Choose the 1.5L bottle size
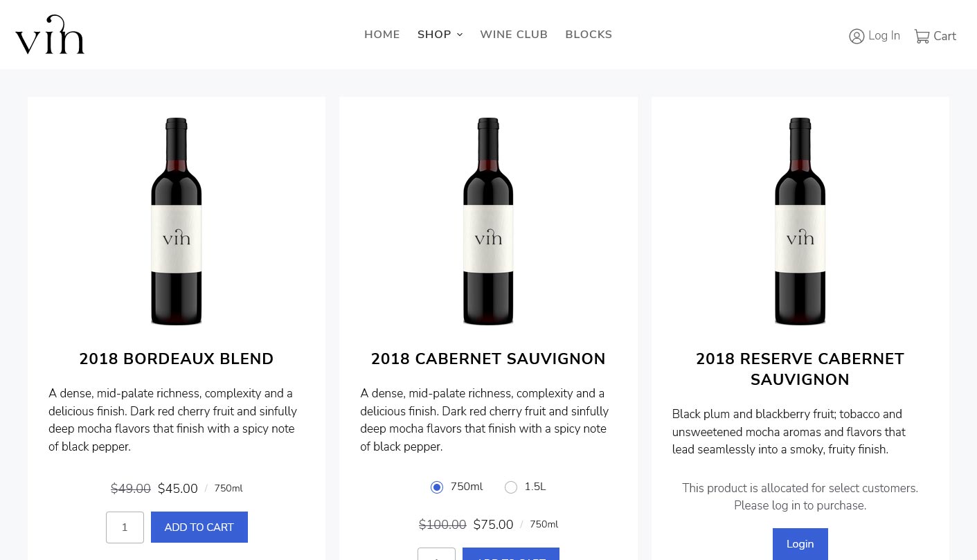 coord(511,487)
